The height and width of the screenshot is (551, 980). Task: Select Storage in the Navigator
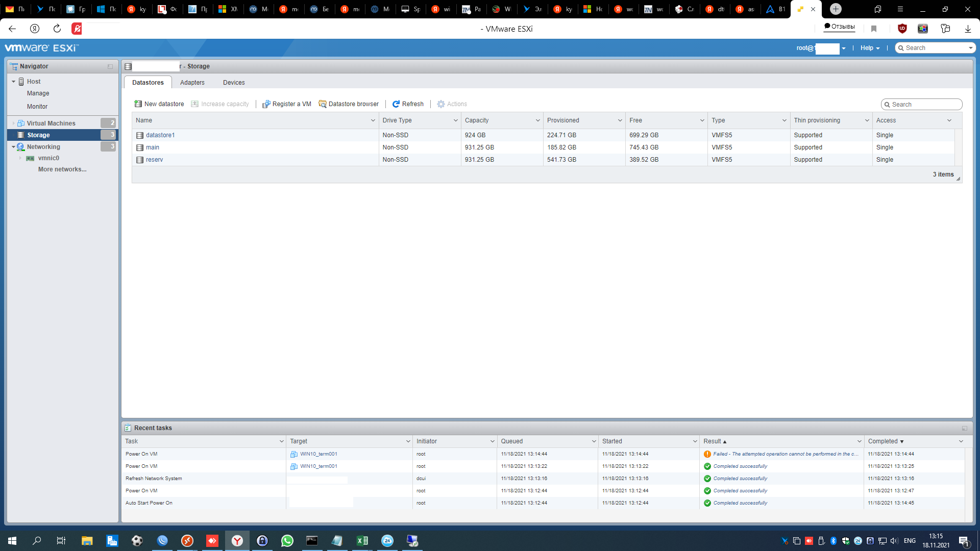tap(63, 135)
